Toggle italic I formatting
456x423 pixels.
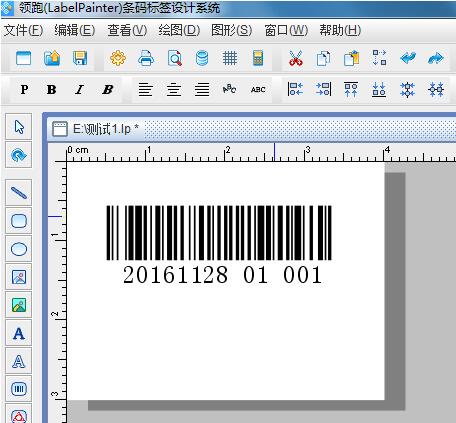click(79, 90)
